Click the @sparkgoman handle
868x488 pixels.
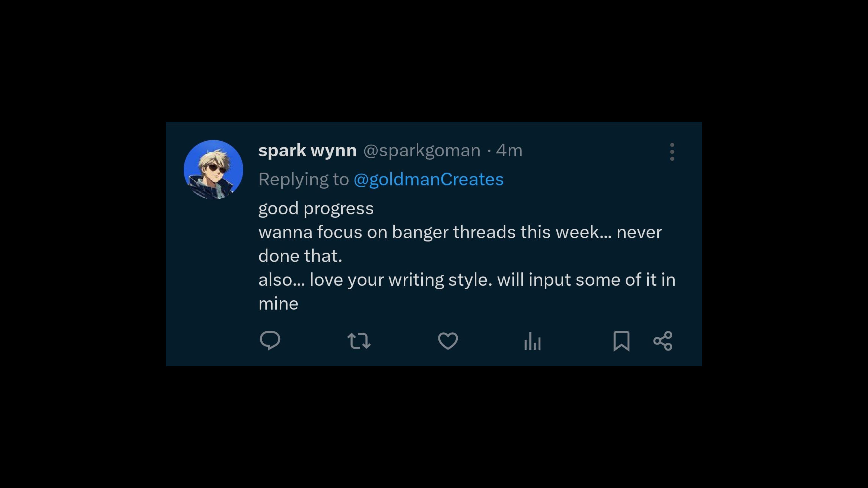tap(422, 150)
